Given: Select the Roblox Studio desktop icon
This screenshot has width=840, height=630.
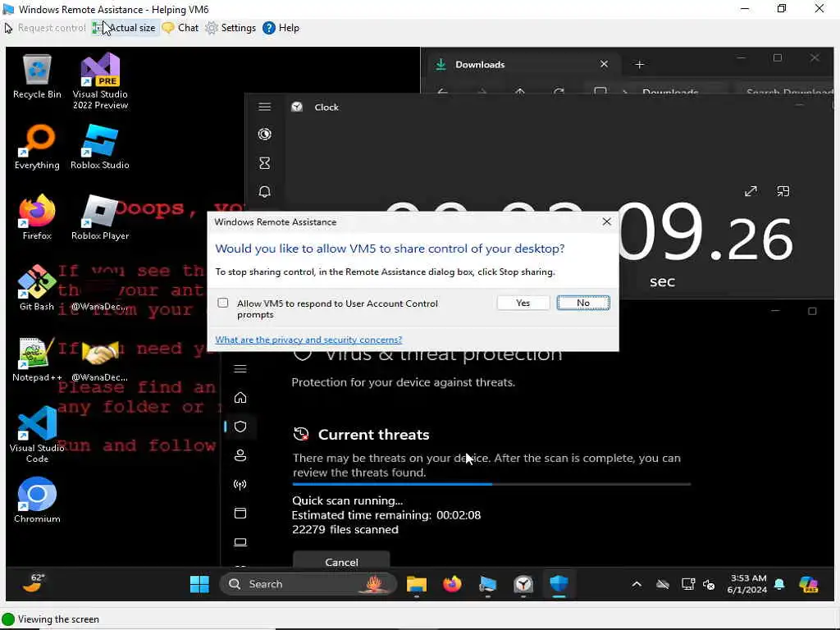Looking at the screenshot, I should pyautogui.click(x=100, y=148).
